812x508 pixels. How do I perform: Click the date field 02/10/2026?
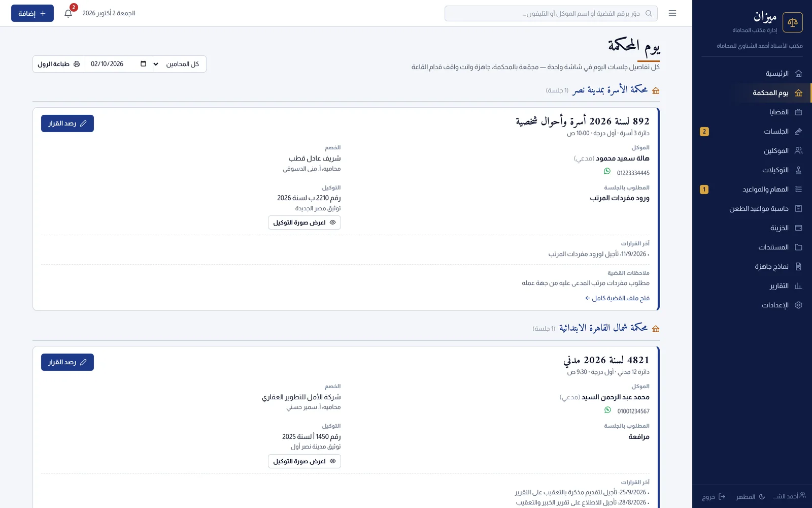tap(119, 64)
